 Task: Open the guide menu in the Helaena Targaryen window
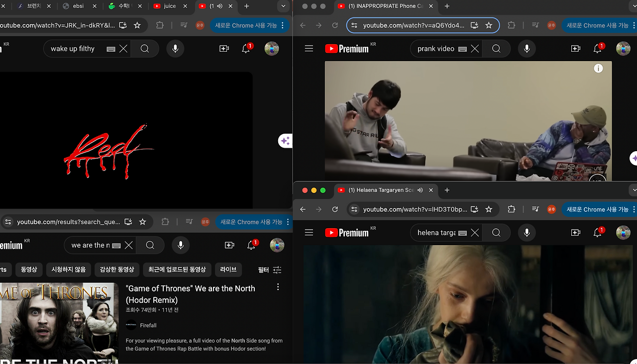(x=309, y=233)
